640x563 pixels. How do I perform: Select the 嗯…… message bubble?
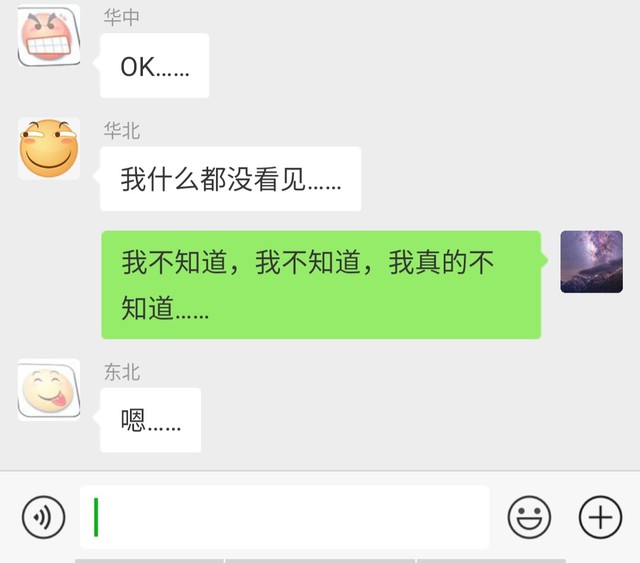[150, 420]
